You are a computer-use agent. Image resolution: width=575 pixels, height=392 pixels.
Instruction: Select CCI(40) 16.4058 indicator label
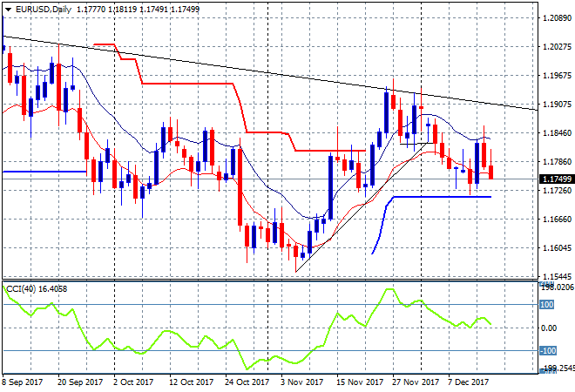[x=37, y=289]
